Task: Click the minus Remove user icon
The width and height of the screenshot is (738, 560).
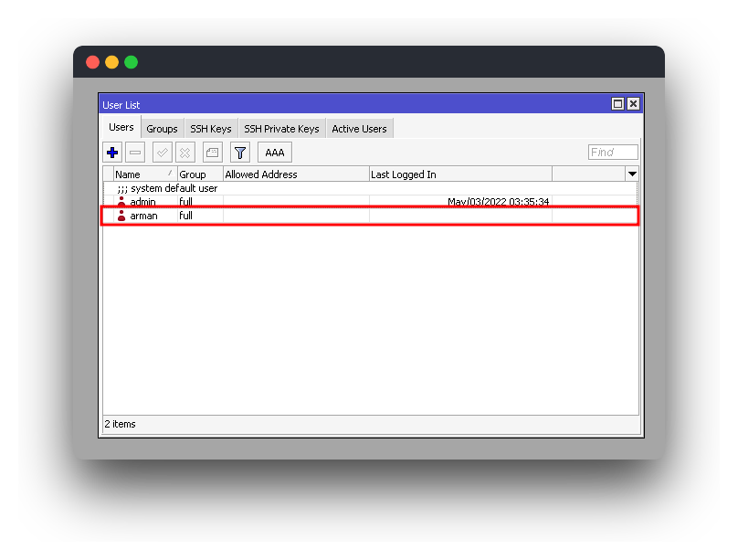Action: tap(135, 153)
